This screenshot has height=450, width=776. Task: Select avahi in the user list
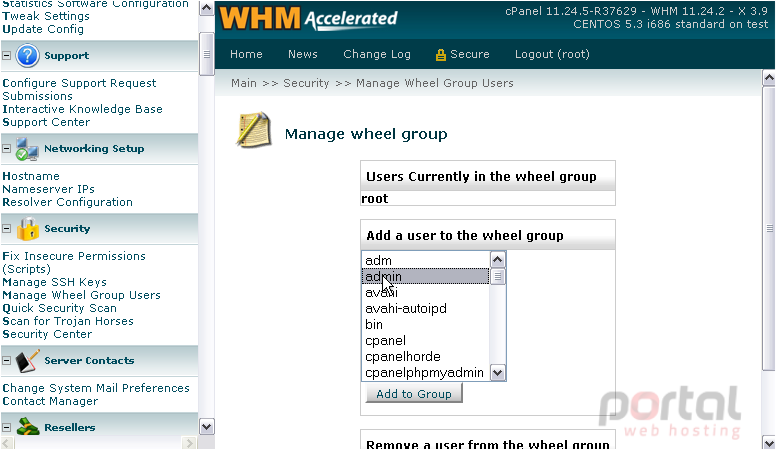pyautogui.click(x=425, y=293)
